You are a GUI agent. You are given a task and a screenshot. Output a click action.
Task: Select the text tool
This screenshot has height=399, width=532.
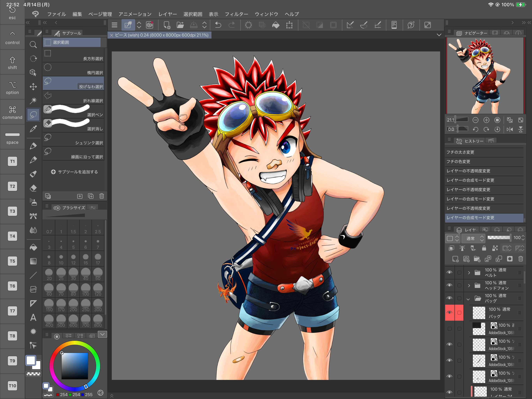(x=33, y=317)
